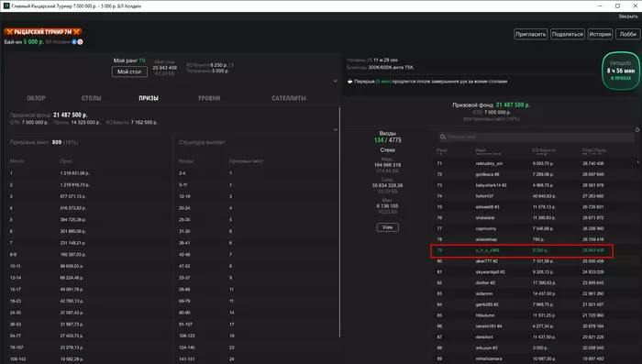Click the player search input field

[x=537, y=137]
